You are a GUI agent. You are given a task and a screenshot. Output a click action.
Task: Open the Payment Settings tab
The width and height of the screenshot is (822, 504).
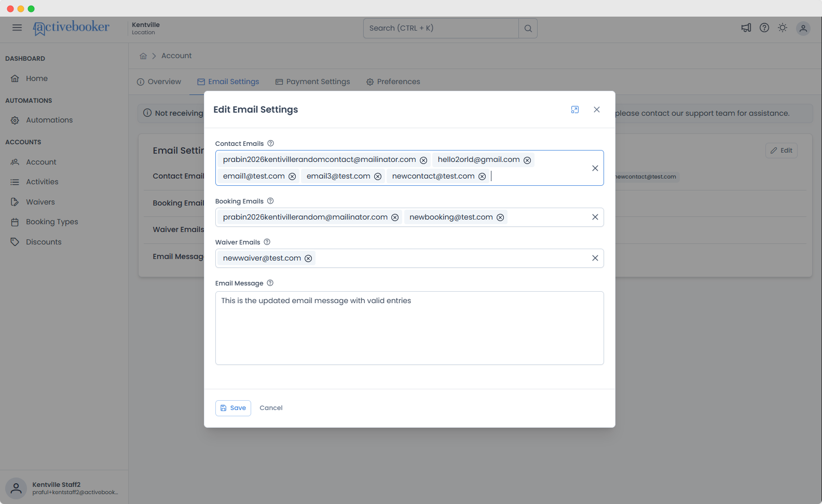click(x=312, y=81)
